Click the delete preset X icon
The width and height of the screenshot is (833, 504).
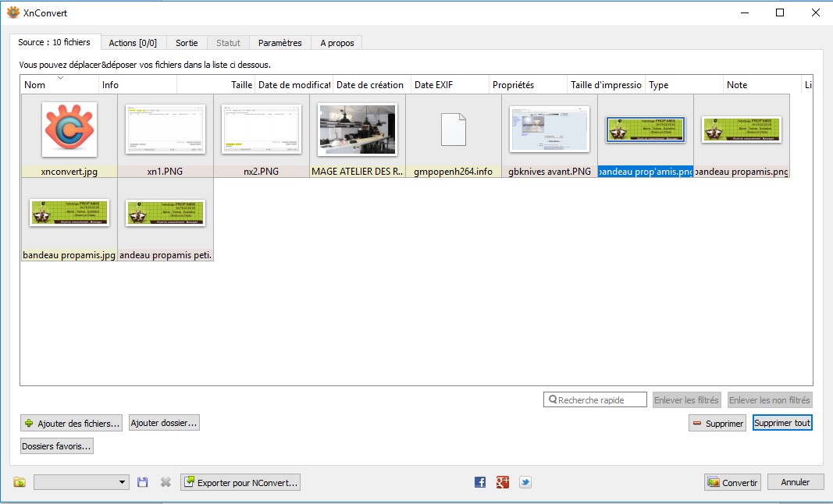tap(166, 482)
